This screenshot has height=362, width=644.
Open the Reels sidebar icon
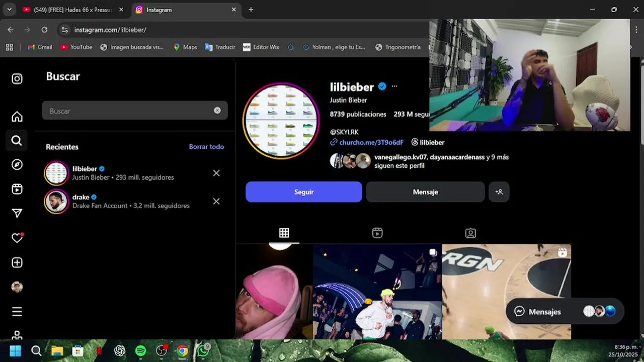click(17, 189)
